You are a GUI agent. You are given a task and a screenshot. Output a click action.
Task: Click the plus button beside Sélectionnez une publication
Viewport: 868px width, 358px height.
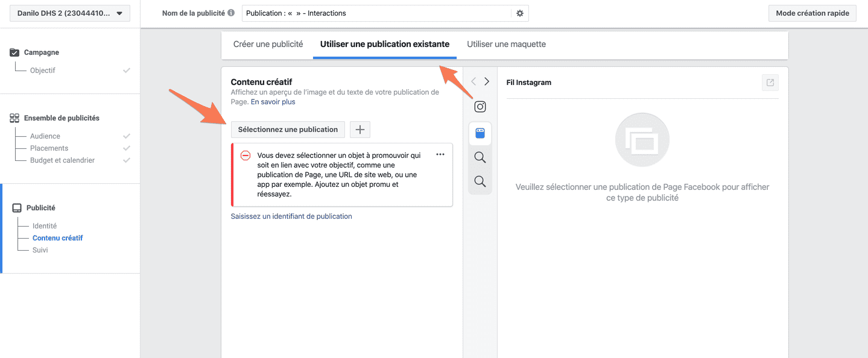[x=360, y=130]
